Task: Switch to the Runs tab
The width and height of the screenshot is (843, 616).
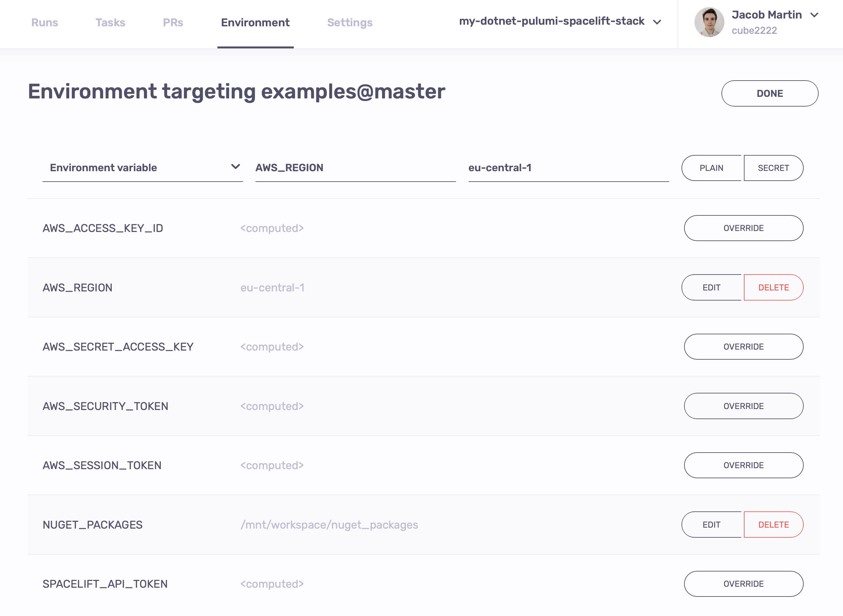Action: [x=45, y=22]
